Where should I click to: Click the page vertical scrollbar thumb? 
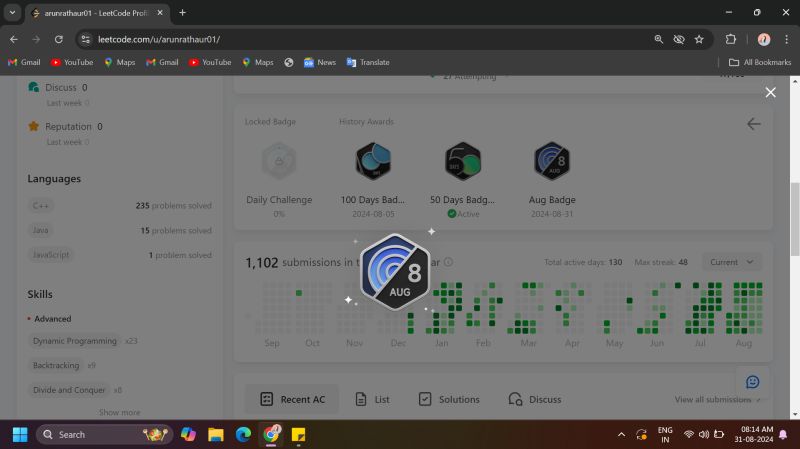pos(795,218)
